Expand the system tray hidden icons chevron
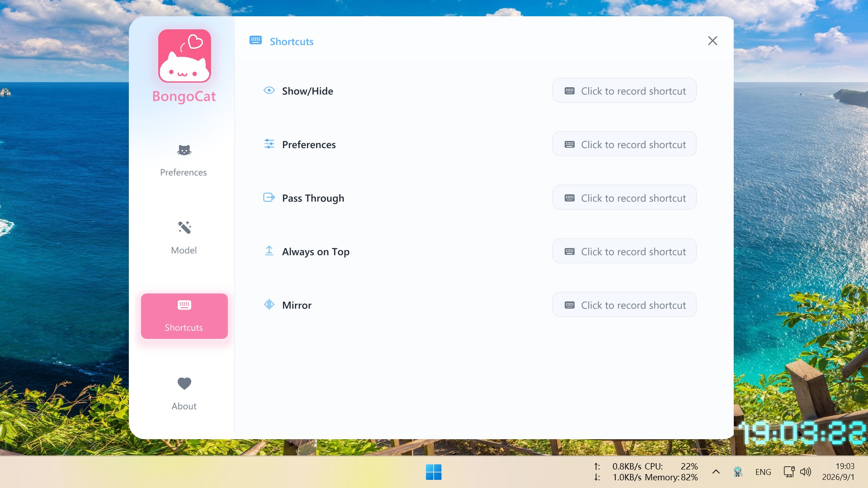 point(716,472)
